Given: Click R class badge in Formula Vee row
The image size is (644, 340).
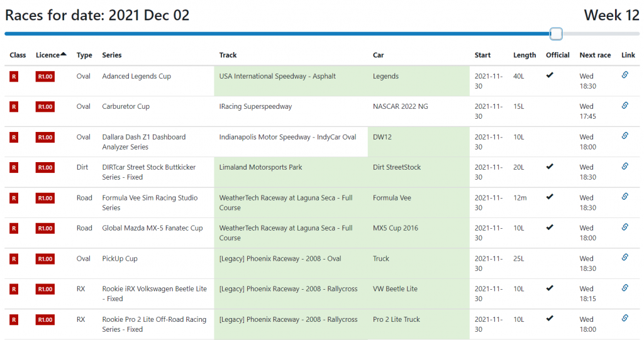Looking at the screenshot, I should [14, 198].
